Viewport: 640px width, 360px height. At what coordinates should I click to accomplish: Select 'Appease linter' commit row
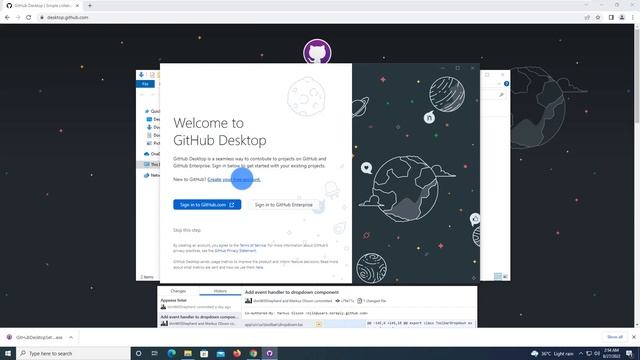click(x=200, y=303)
